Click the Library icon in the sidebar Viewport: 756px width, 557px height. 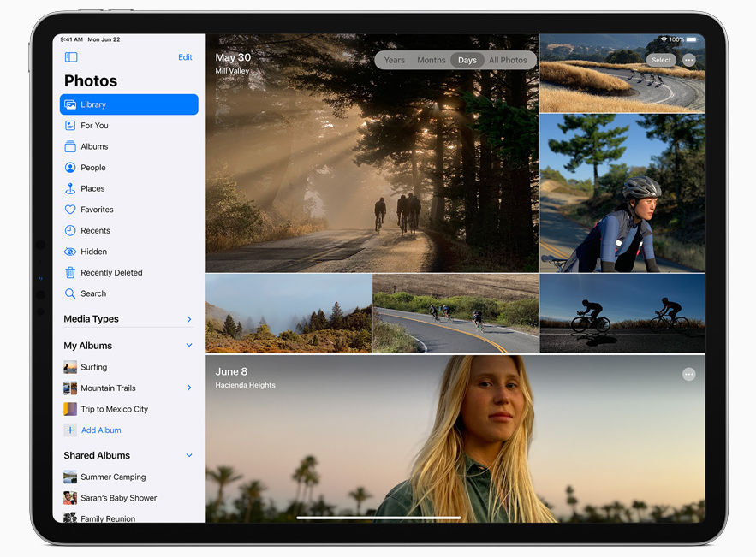coord(70,104)
